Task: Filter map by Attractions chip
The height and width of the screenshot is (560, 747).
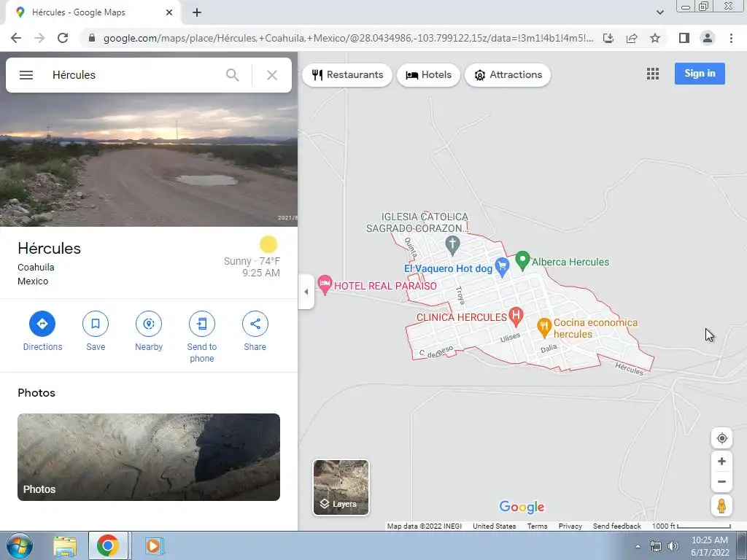Action: click(x=508, y=75)
